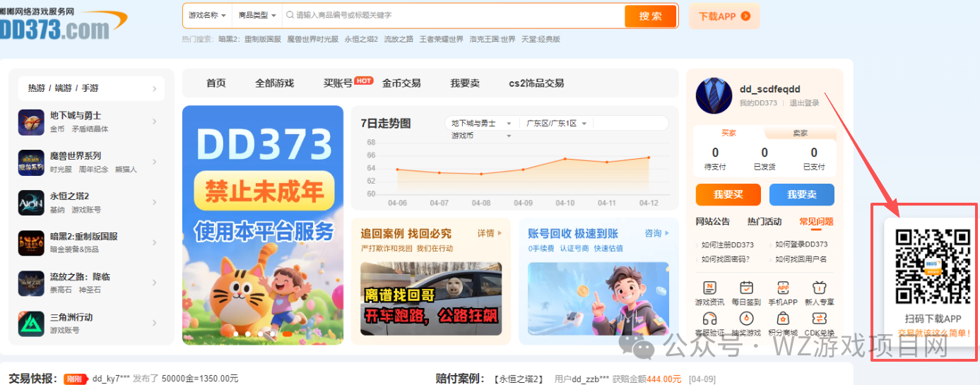
Task: Open the cs2饰品交易 navigation tab
Action: (x=536, y=83)
